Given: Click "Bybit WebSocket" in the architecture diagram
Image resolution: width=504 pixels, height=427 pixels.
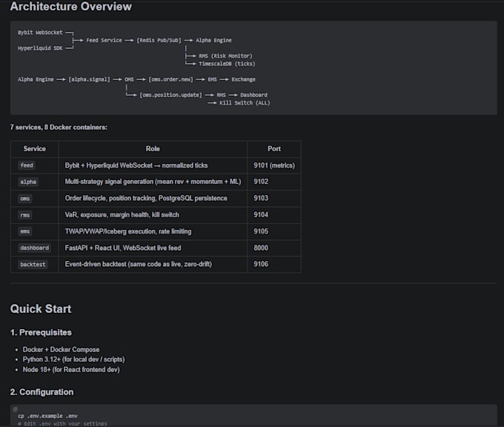Looking at the screenshot, I should tap(40, 33).
